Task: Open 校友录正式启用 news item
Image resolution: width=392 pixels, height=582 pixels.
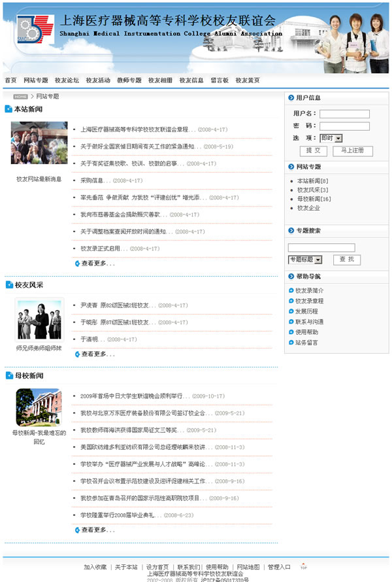Action: tap(105, 248)
